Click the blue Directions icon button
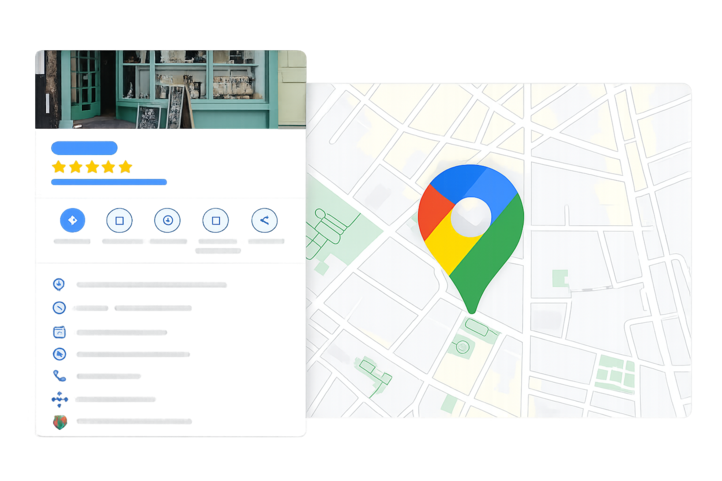 click(x=72, y=220)
